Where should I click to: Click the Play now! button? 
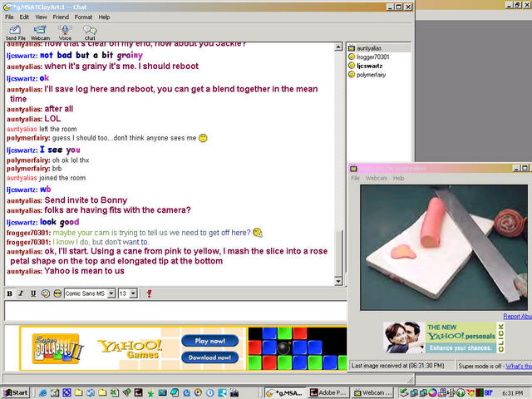click(209, 341)
